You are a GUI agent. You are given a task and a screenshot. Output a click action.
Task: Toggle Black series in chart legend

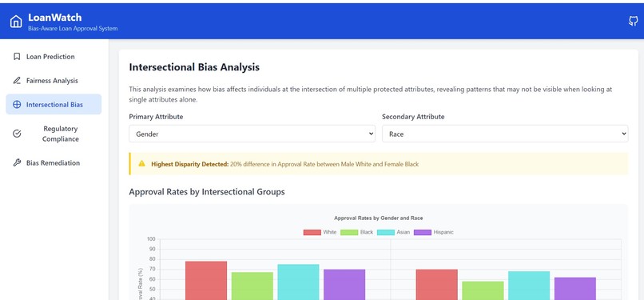click(x=357, y=232)
